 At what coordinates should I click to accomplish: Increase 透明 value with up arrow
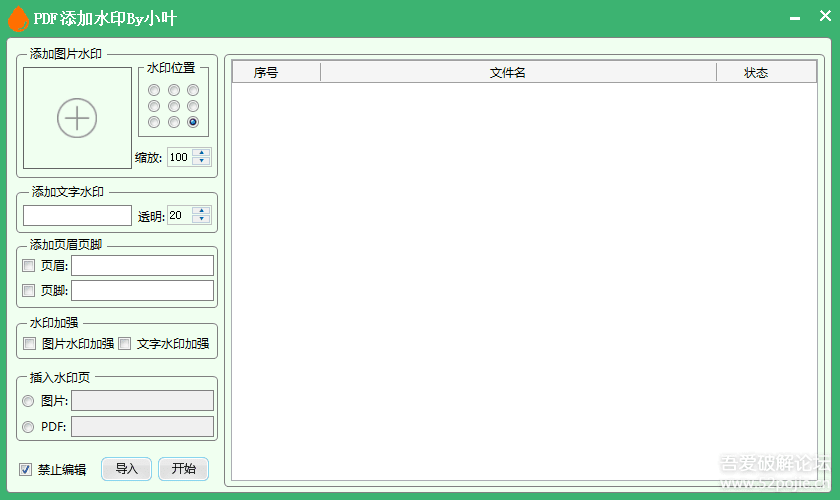tap(201, 211)
